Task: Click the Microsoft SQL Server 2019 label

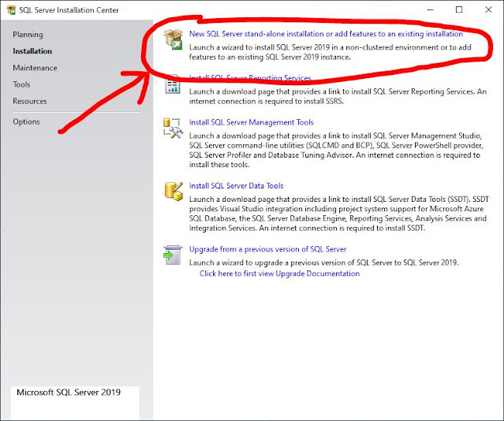Action: [x=69, y=393]
